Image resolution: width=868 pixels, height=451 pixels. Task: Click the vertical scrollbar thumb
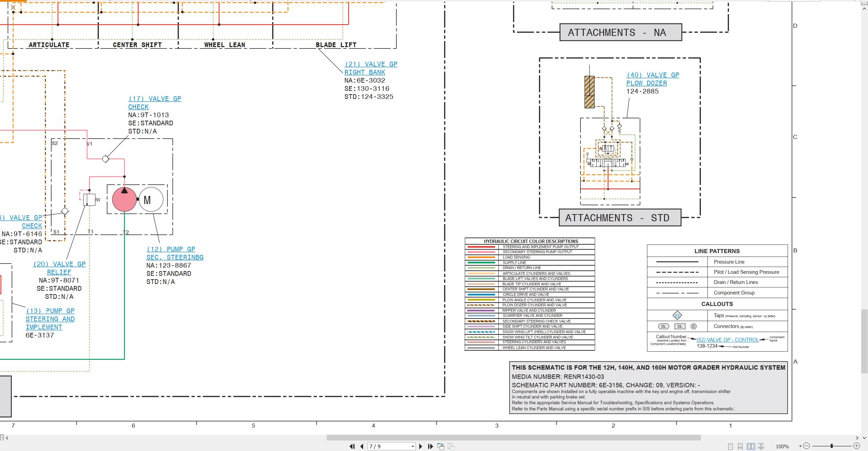[864, 341]
